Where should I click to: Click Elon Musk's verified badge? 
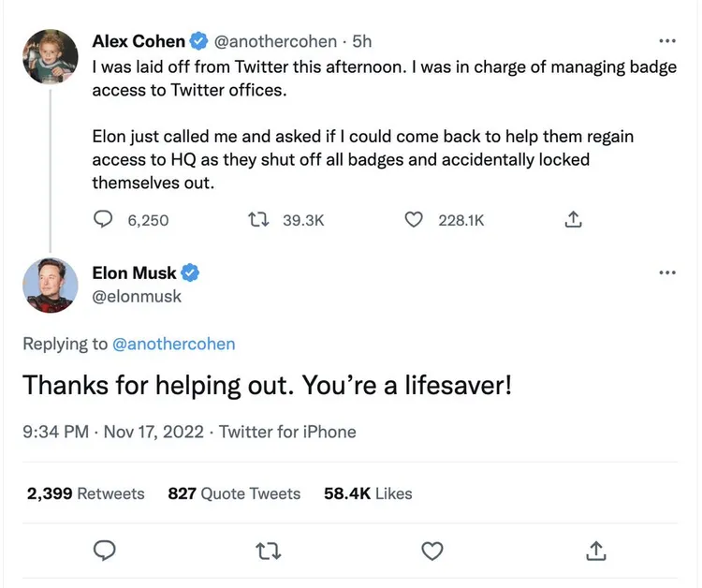point(190,273)
